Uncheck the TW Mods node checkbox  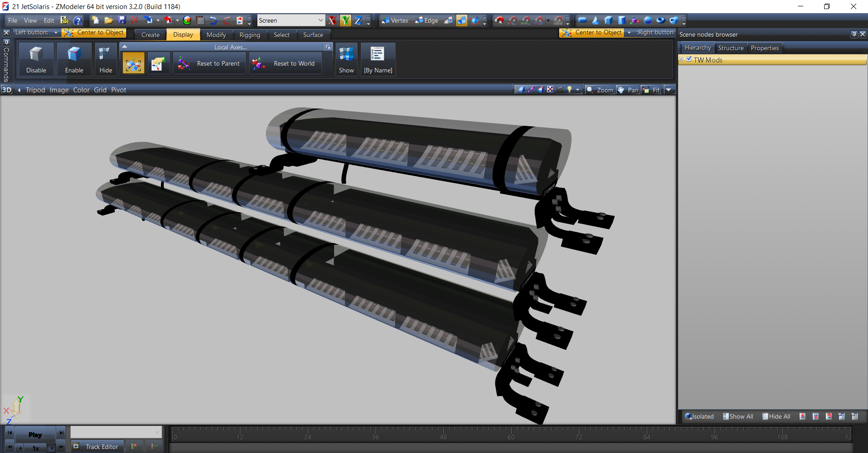tap(689, 59)
